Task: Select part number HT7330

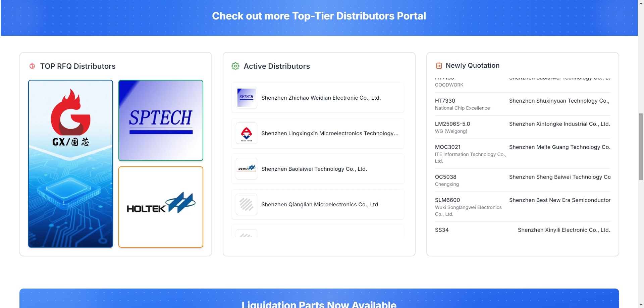Action: click(x=445, y=101)
